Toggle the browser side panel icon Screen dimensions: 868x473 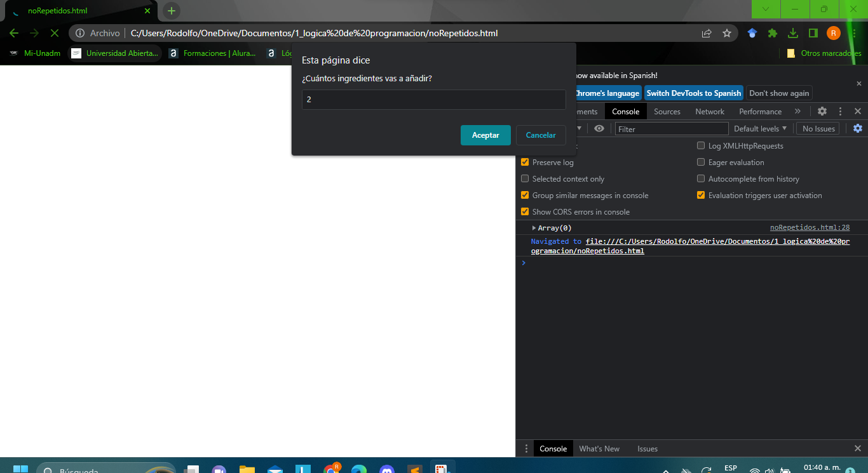[x=813, y=33]
